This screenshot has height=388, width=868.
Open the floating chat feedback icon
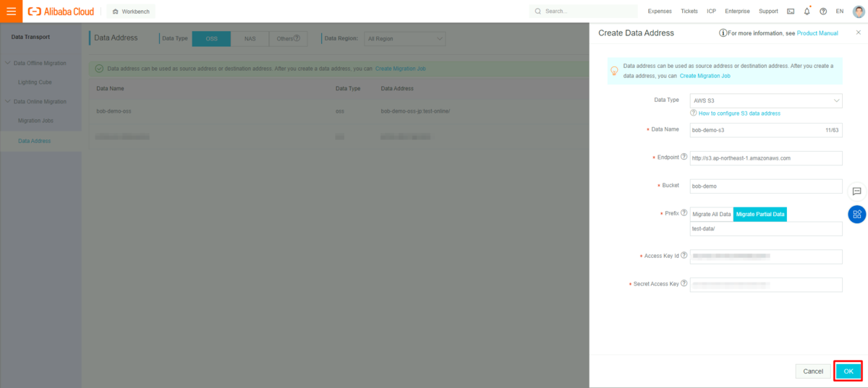coord(856,191)
